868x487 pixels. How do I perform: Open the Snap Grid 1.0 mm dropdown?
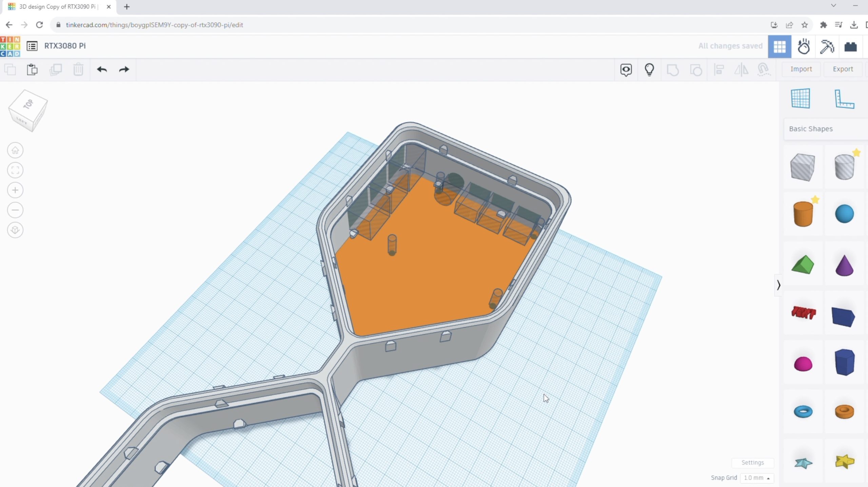(757, 478)
